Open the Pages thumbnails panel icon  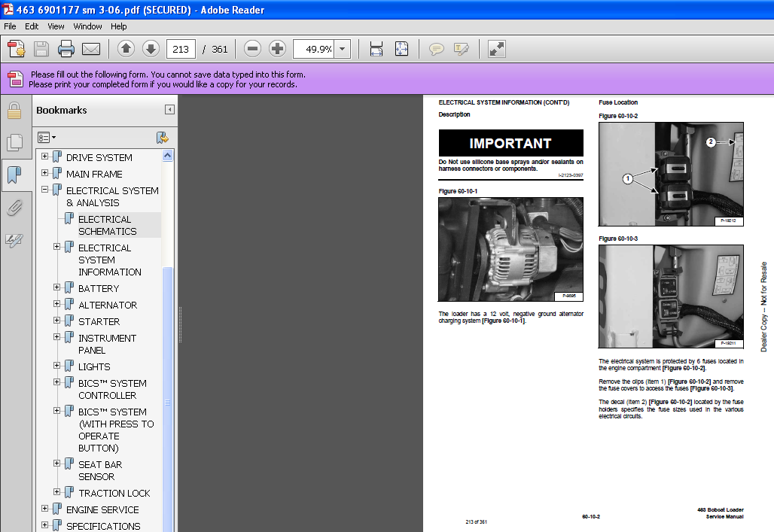(14, 143)
